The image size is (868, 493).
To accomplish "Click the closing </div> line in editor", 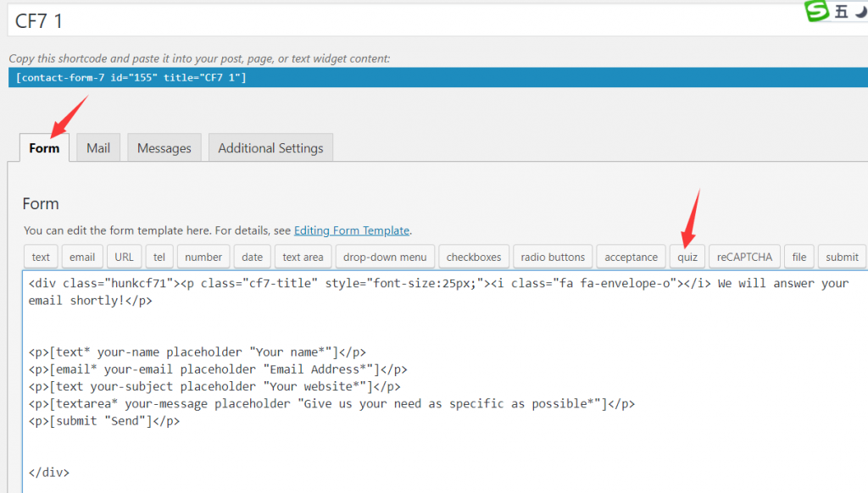I will [x=48, y=473].
